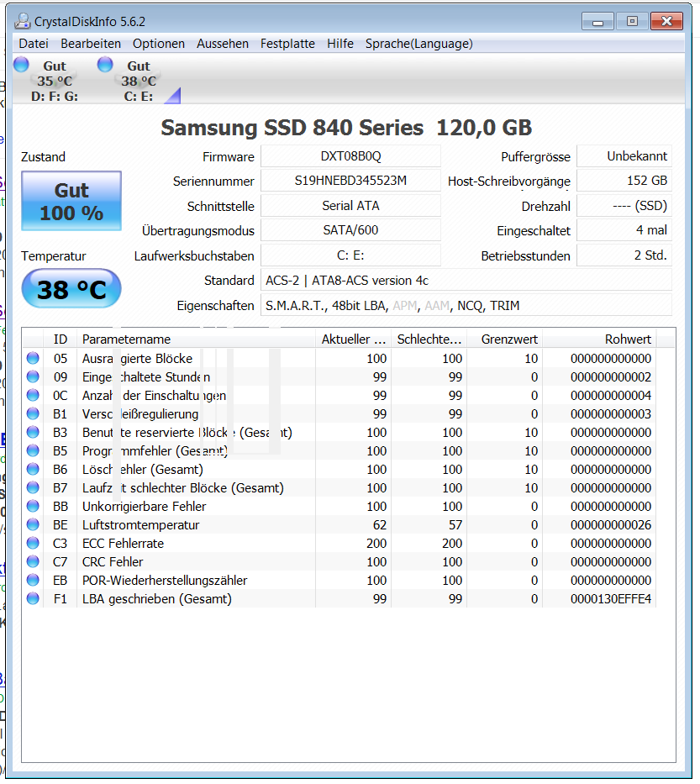Select the CRC Fehler parameter name
700x784 pixels.
click(x=113, y=561)
